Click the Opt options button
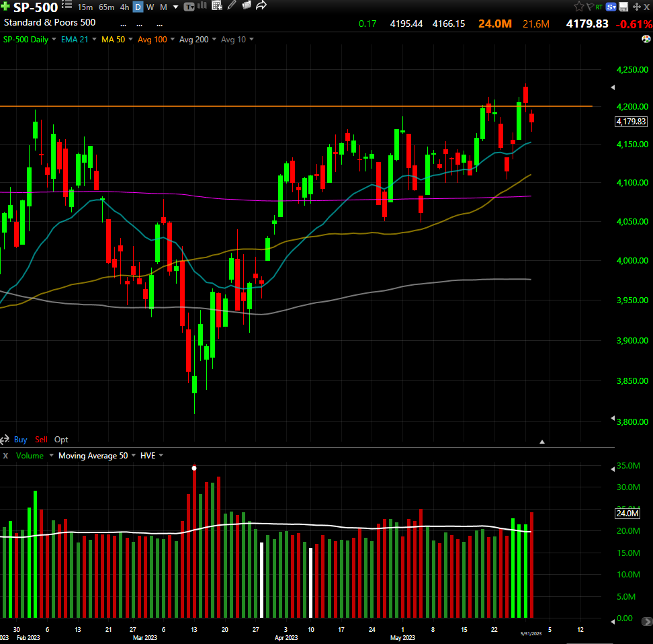Image resolution: width=653 pixels, height=644 pixels. coord(61,440)
